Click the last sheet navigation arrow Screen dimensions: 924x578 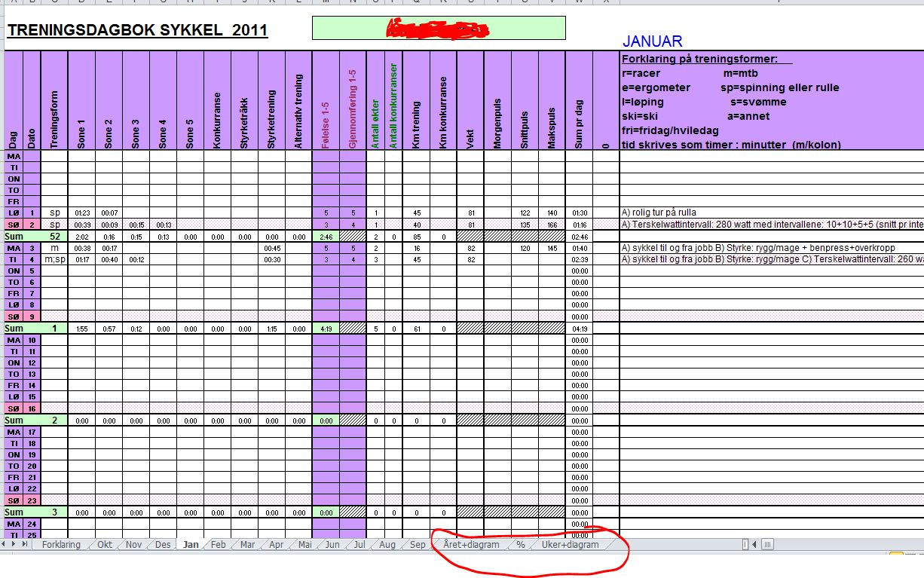26,543
